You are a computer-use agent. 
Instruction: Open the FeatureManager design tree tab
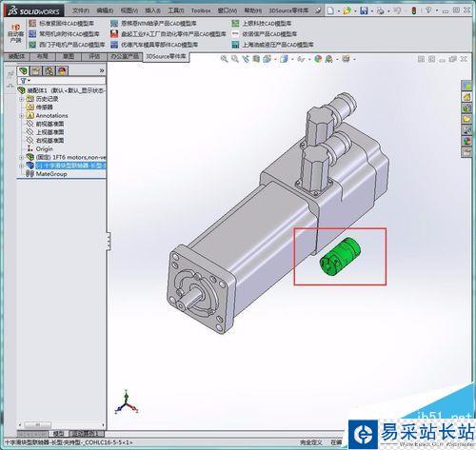23,70
